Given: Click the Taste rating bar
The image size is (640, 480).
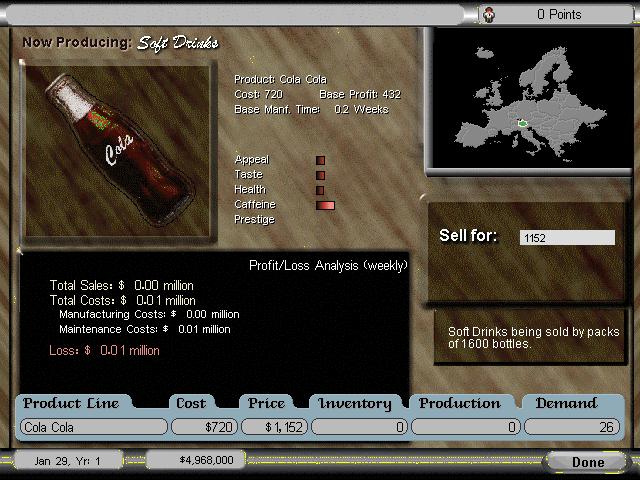Looking at the screenshot, I should (320, 175).
